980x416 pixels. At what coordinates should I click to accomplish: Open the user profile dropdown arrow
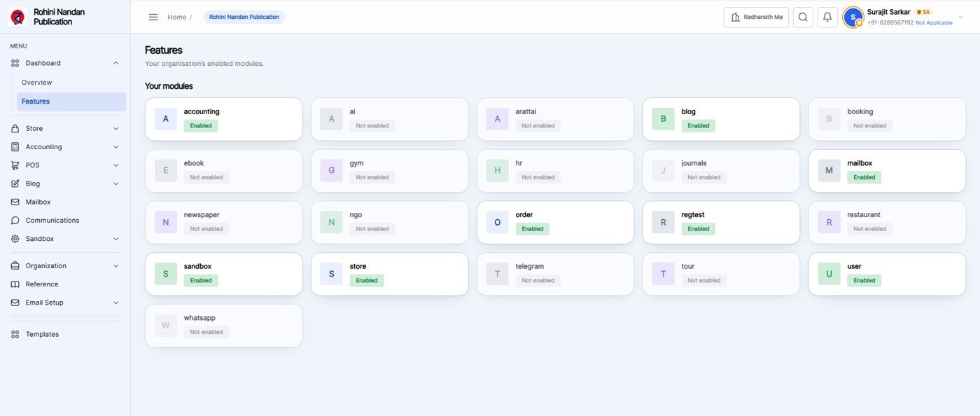pos(961,17)
